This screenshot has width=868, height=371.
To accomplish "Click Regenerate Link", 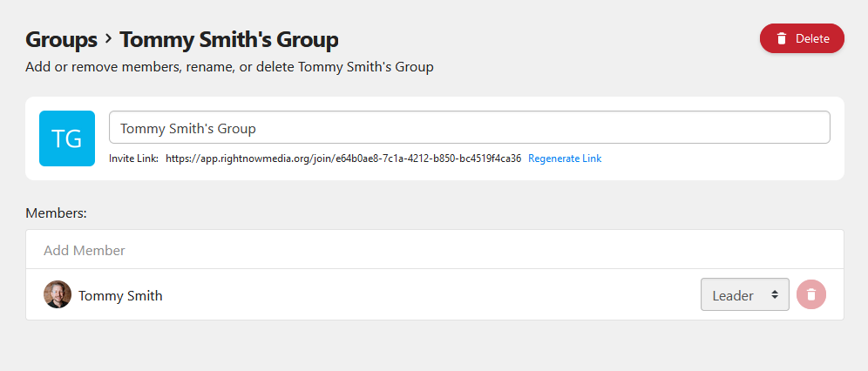I will (565, 159).
